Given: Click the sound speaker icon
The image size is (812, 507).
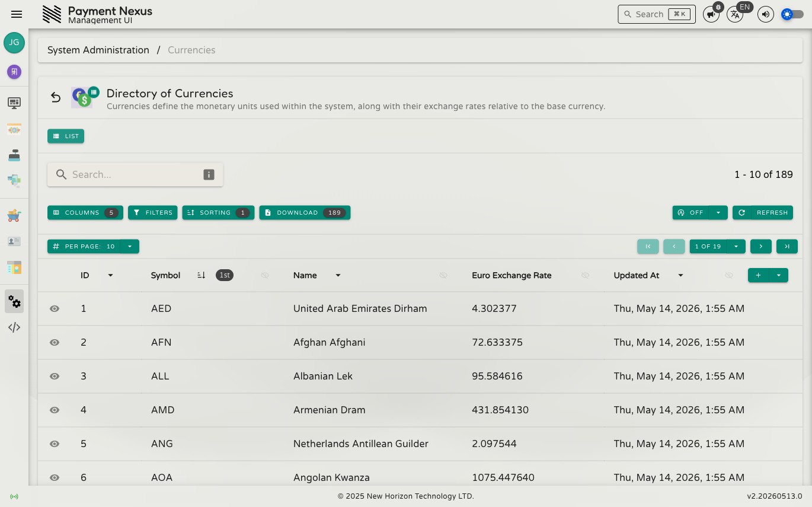Looking at the screenshot, I should (766, 14).
